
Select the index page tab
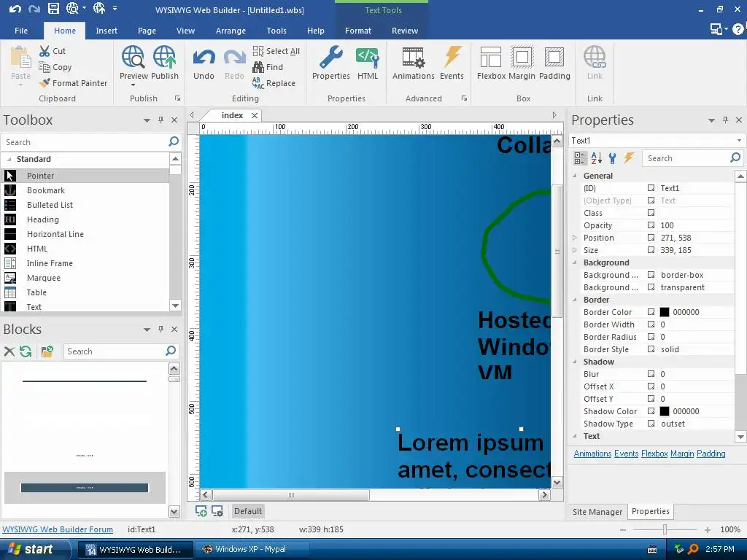tap(233, 115)
